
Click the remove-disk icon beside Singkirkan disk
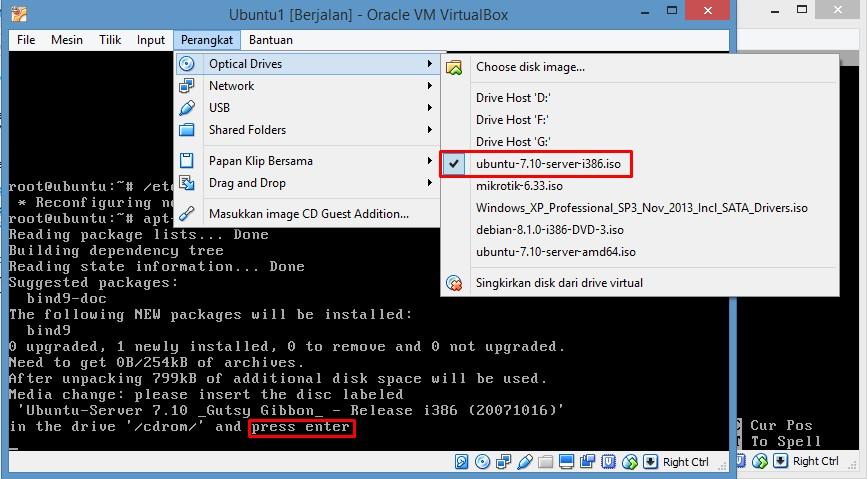click(x=454, y=283)
